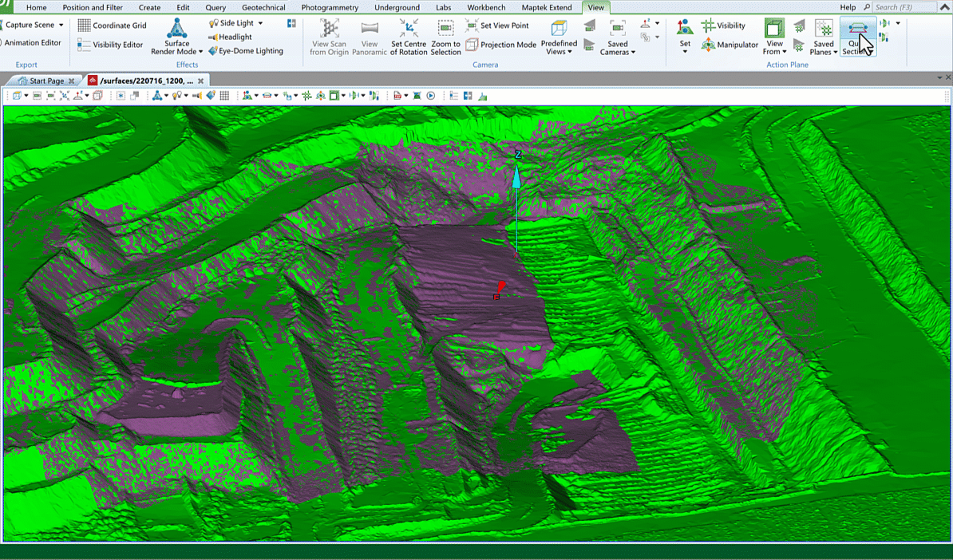Open the Geotechnical ribbon tab
Viewport: 953px width, 560px height.
click(x=263, y=7)
